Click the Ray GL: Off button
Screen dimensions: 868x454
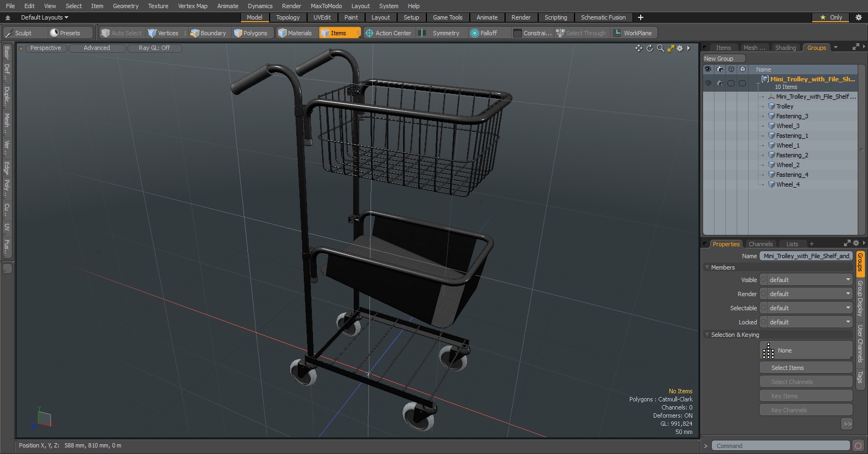pos(154,48)
